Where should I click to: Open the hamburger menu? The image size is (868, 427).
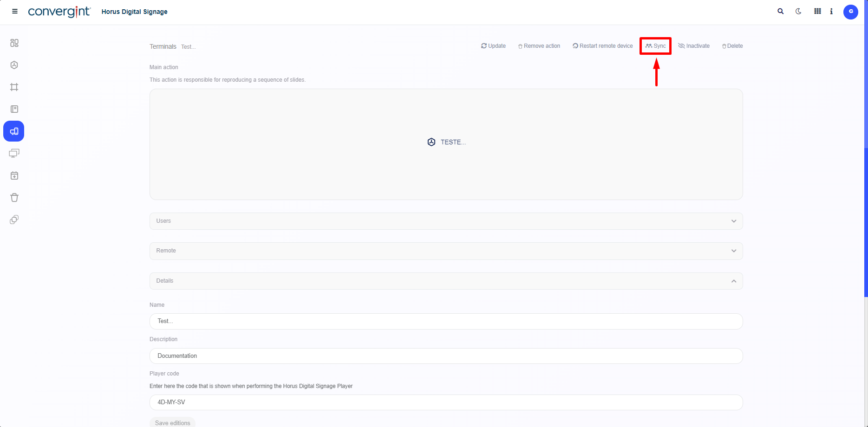point(15,12)
